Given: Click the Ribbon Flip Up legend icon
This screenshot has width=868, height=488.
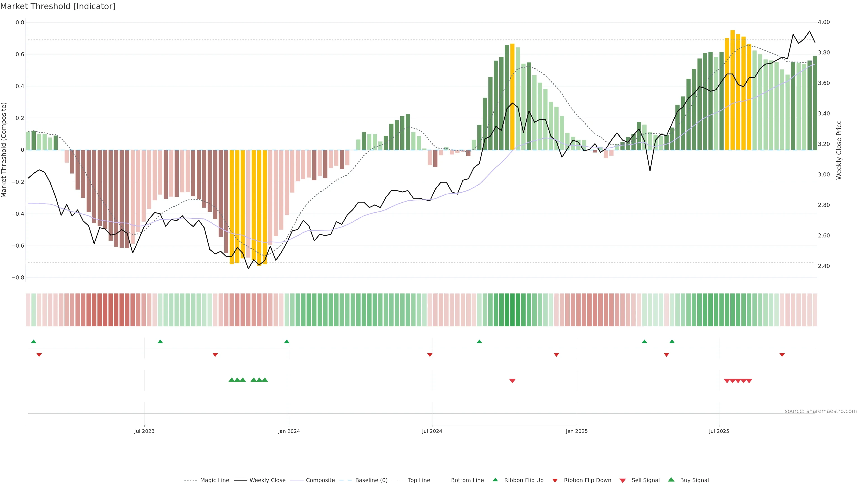Looking at the screenshot, I should pos(495,480).
